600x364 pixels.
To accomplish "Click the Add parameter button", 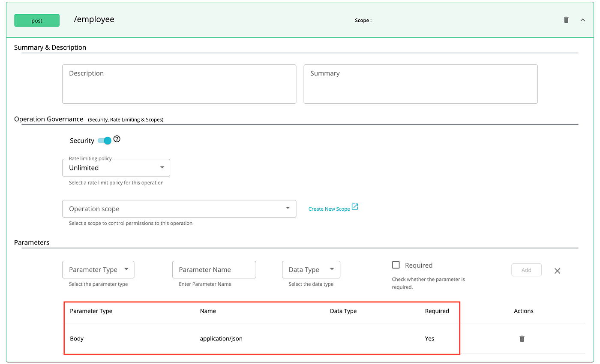I will pyautogui.click(x=526, y=270).
